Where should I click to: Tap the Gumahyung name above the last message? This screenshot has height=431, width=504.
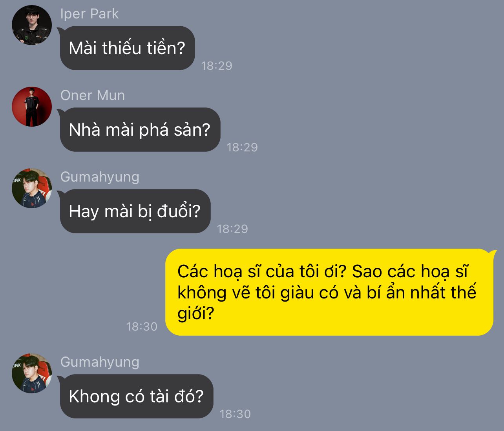click(100, 362)
